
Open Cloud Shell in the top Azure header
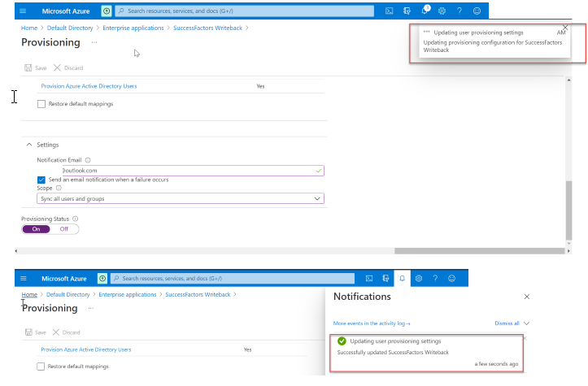[390, 11]
